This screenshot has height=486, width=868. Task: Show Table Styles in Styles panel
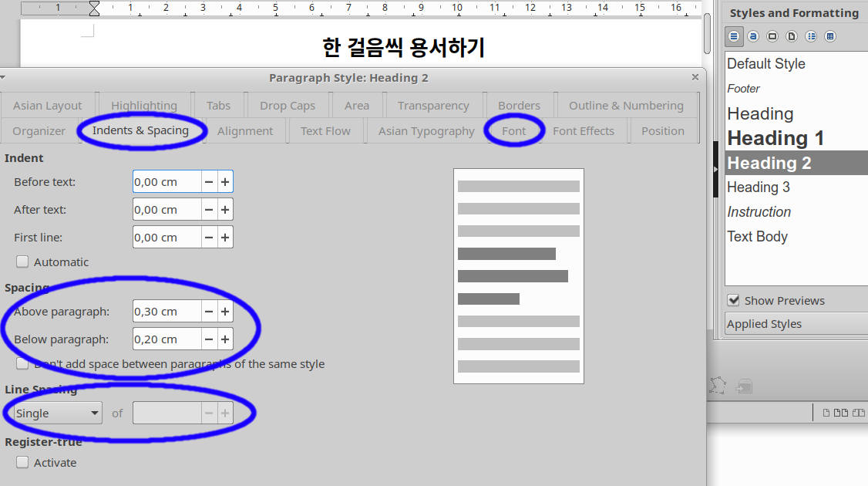(829, 36)
